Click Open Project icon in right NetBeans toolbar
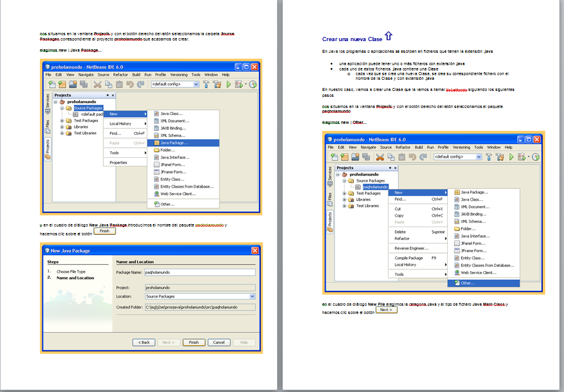564x392 pixels. [x=356, y=157]
